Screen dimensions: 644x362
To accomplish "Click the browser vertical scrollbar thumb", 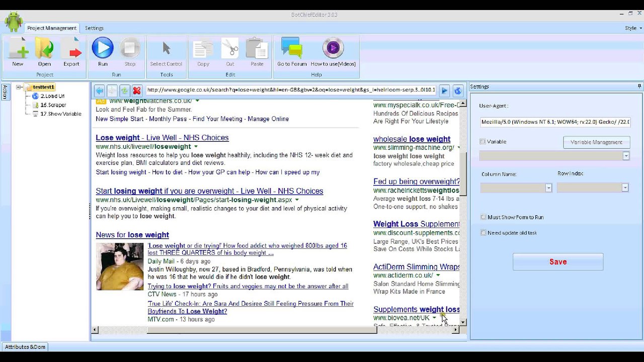I will (x=463, y=174).
